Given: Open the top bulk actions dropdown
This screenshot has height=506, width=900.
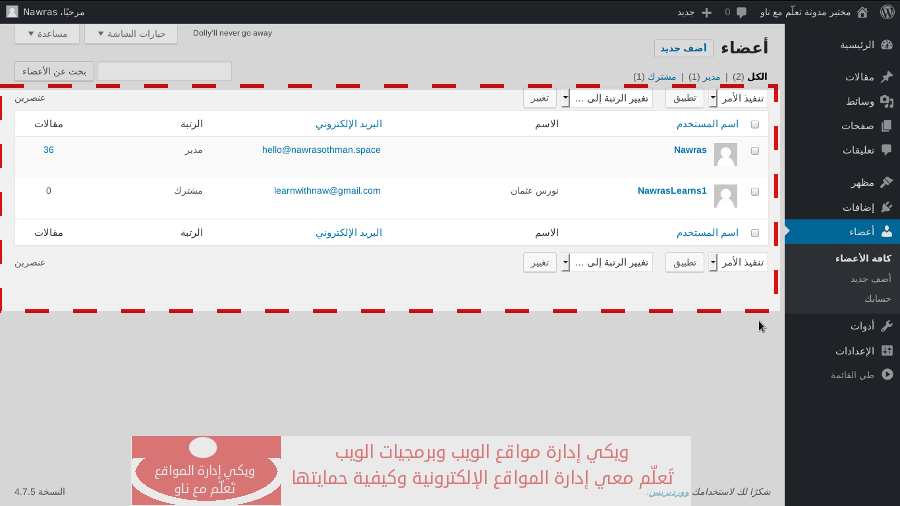Looking at the screenshot, I should click(741, 98).
